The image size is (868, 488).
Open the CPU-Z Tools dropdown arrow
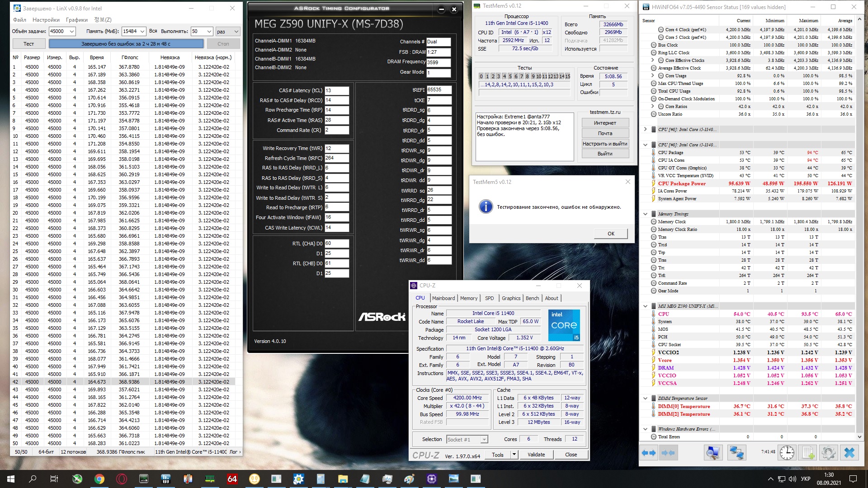[514, 455]
